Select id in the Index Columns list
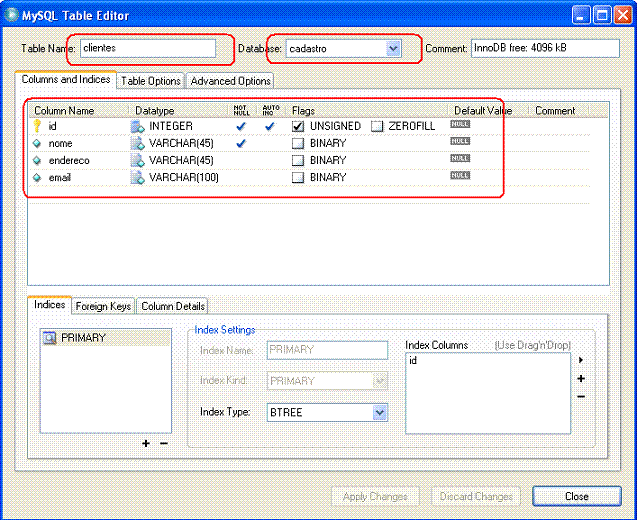 [x=413, y=360]
